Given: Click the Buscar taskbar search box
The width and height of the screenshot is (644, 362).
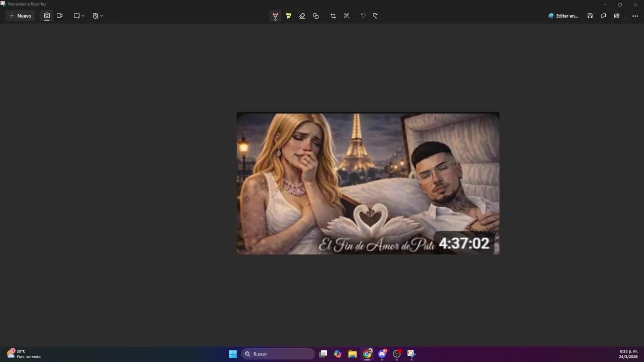Looking at the screenshot, I should click(278, 354).
